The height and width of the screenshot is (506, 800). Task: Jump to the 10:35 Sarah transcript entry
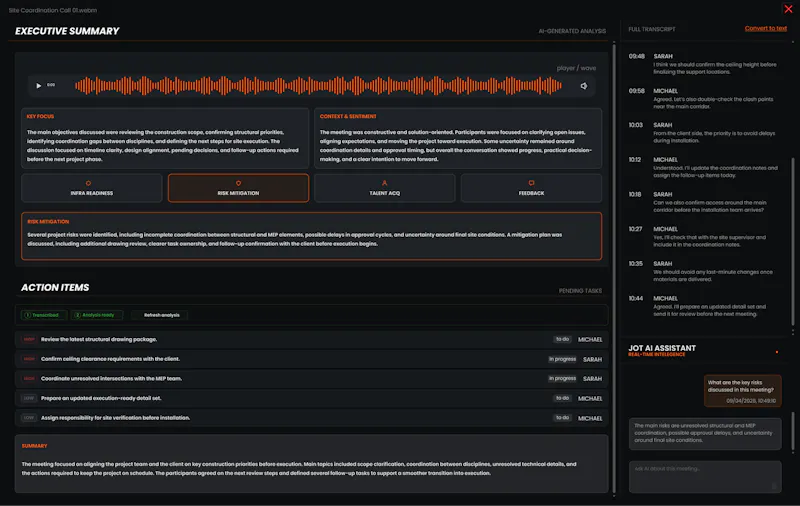click(704, 271)
